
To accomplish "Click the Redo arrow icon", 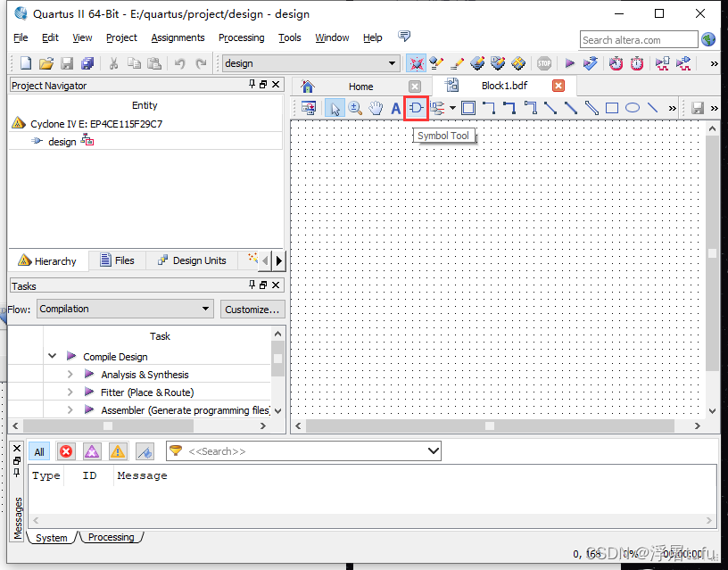I will tap(201, 63).
